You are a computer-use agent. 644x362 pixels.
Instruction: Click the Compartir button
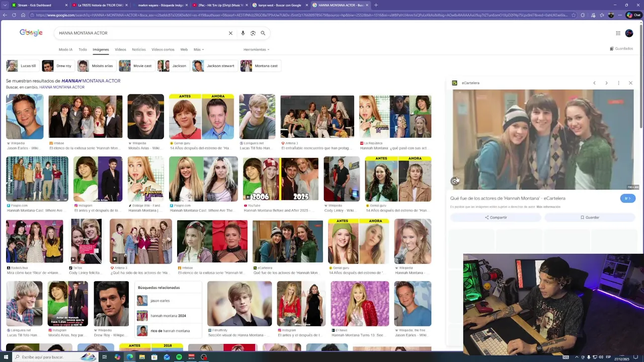[x=496, y=218]
